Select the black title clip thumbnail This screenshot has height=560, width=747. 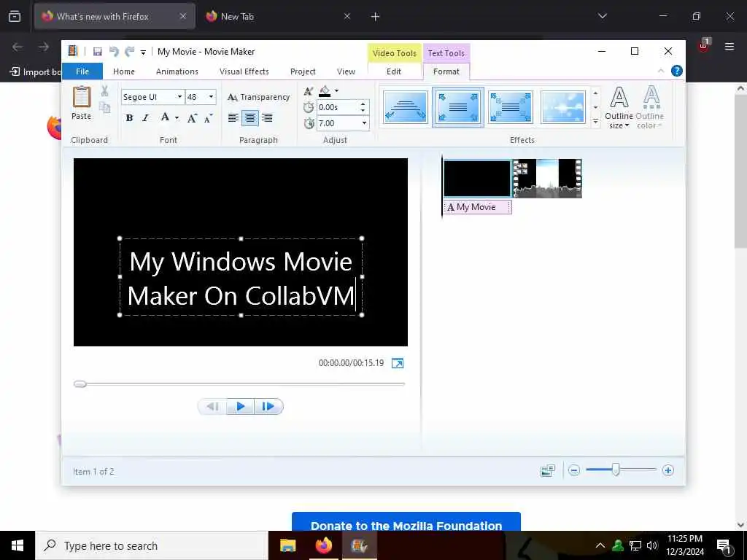477,178
